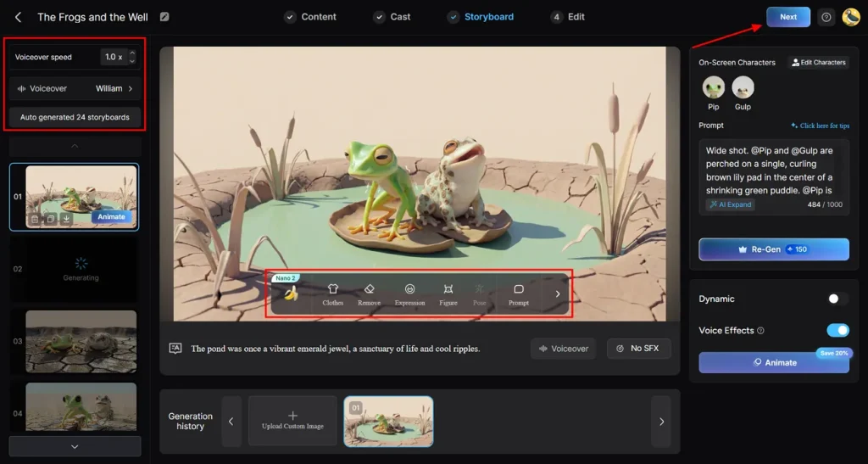This screenshot has height=464, width=868.
Task: Delete storyboard 01 with trash icon
Action: pyautogui.click(x=35, y=220)
